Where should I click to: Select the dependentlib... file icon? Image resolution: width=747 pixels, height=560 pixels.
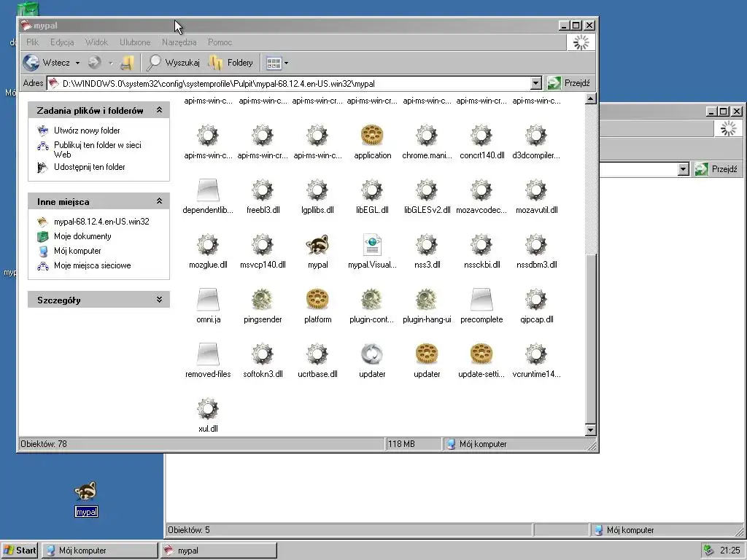click(x=208, y=190)
